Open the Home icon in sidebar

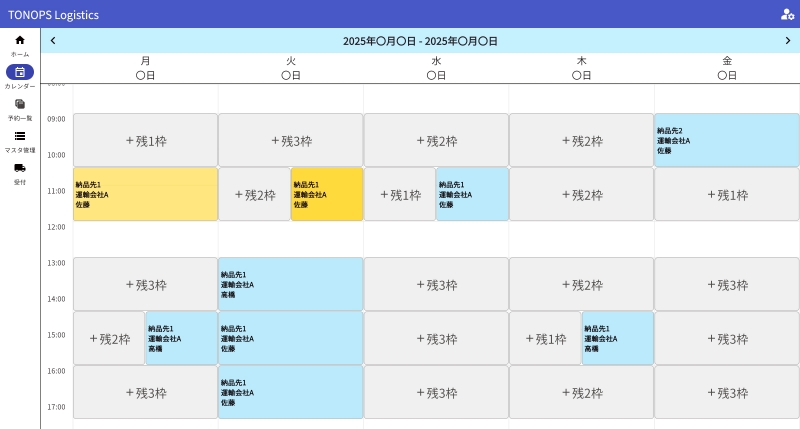(20, 40)
